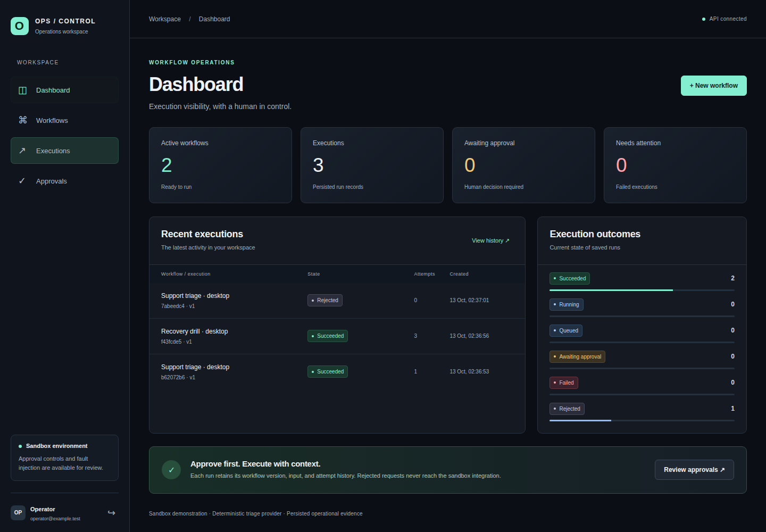Screen dimensions: 766x532
Task: Click the Dashboard panel icon in sidebar
Action: pyautogui.click(x=22, y=90)
